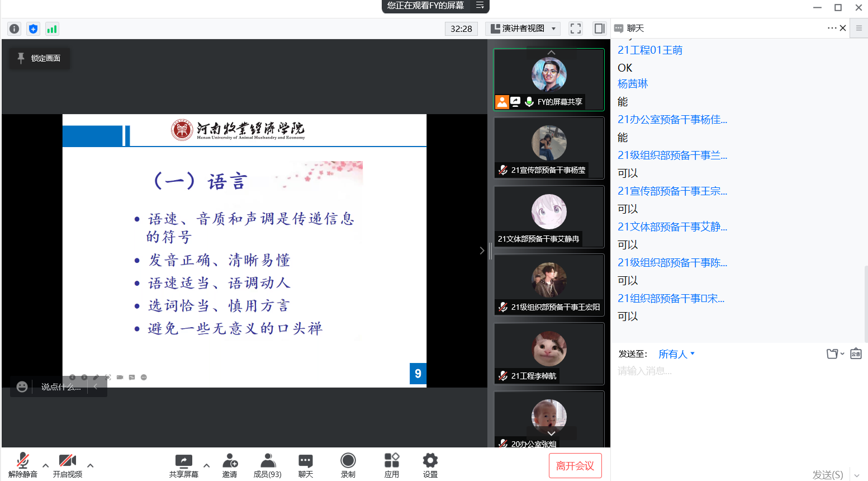Open the 所有人 recipient dropdown
The height and width of the screenshot is (481, 868).
tap(676, 354)
